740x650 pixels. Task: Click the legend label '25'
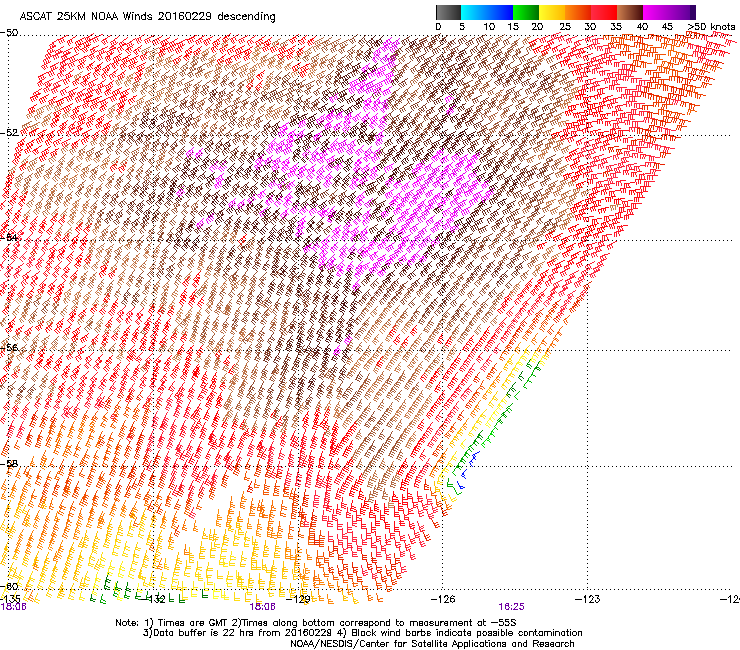(565, 27)
